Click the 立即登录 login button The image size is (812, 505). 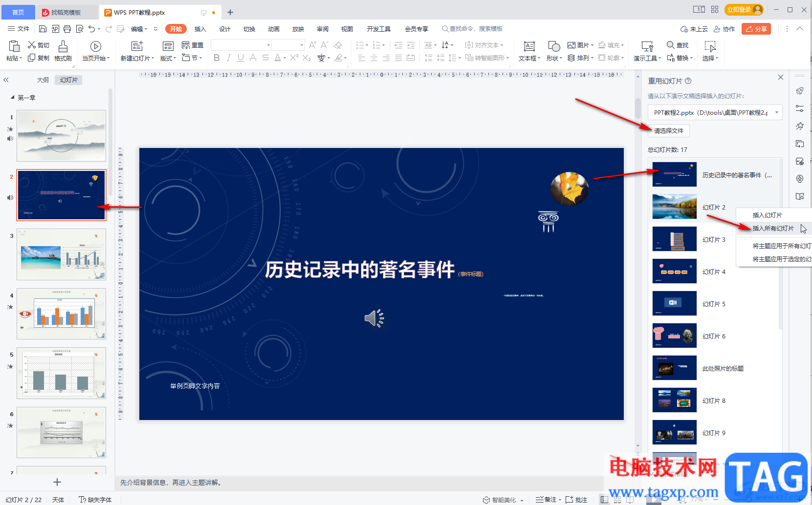click(x=744, y=10)
